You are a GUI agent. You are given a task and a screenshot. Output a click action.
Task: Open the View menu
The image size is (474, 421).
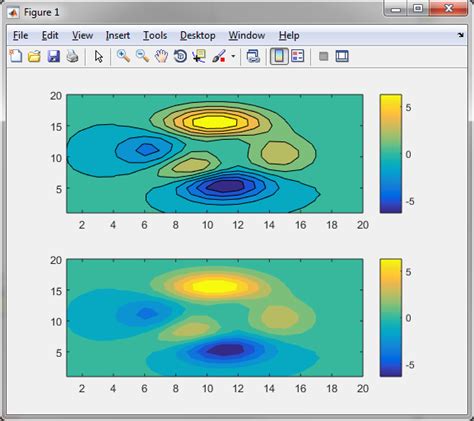coord(82,35)
